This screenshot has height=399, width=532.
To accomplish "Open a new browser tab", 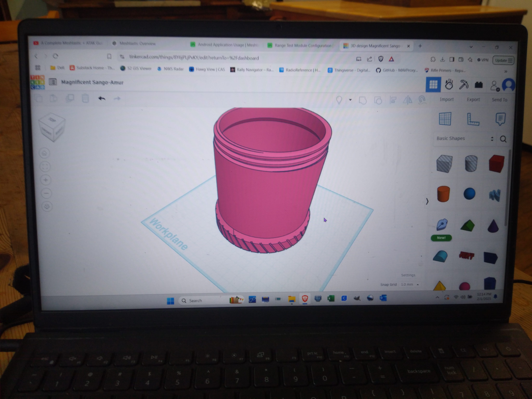I will (420, 46).
